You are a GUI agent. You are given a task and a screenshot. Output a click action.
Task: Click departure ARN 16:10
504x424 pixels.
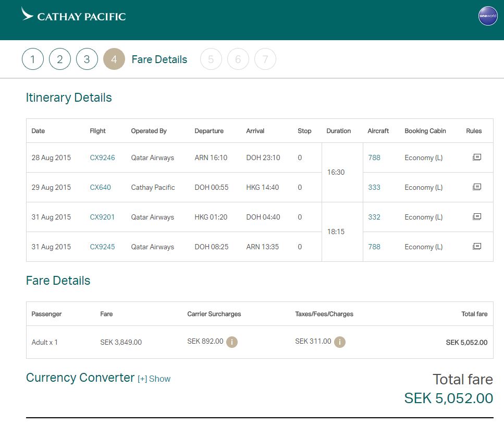(x=211, y=158)
